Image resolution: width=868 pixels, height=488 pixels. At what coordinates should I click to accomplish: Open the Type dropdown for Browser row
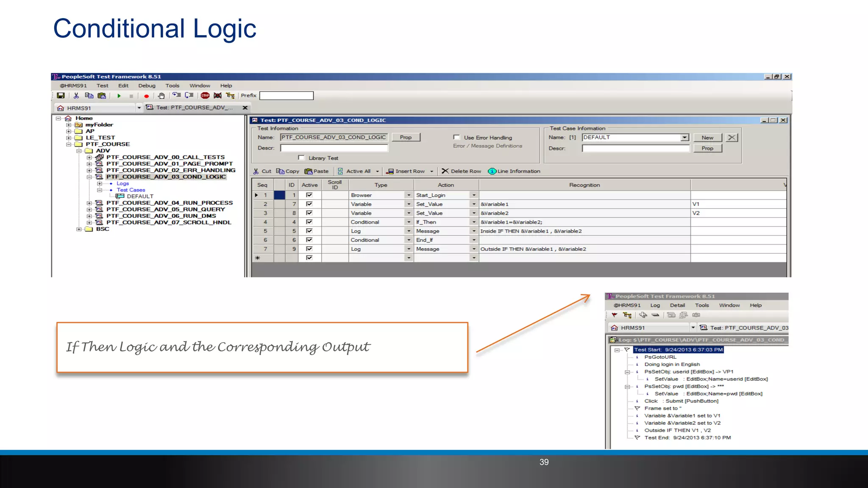click(x=409, y=195)
